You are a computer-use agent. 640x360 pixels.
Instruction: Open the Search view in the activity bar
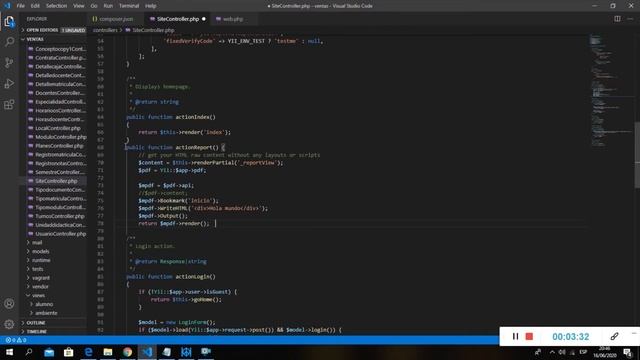[9, 42]
